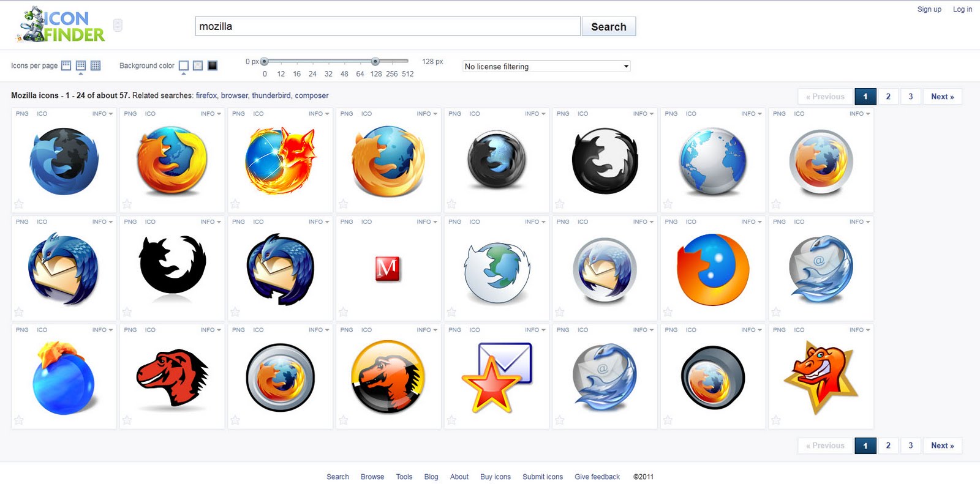Star the plain blue earth globe icon

[x=668, y=204]
